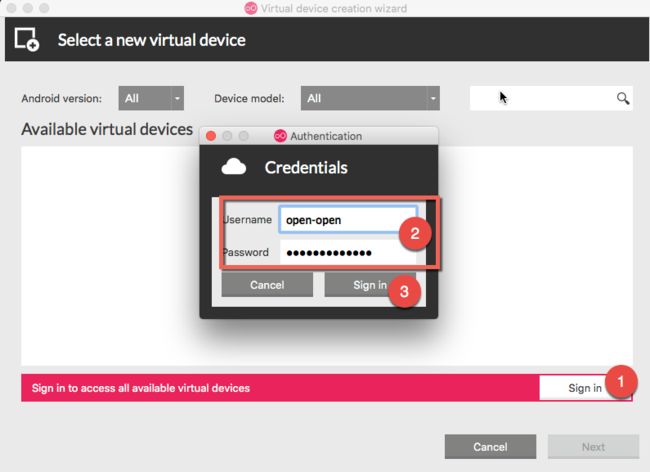The width and height of the screenshot is (650, 472).
Task: Click Sign in on the pink banner
Action: click(585, 388)
